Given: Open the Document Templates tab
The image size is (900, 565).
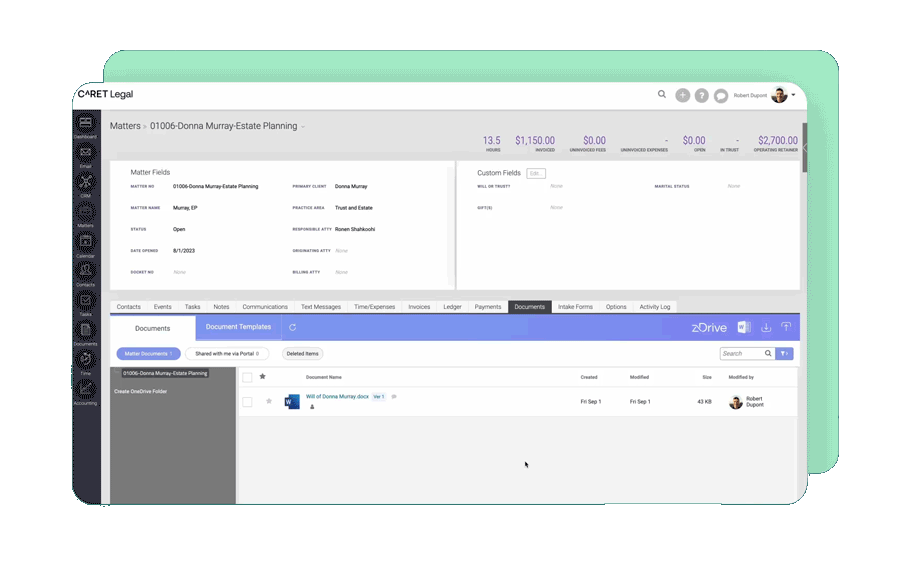Looking at the screenshot, I should pos(238,327).
